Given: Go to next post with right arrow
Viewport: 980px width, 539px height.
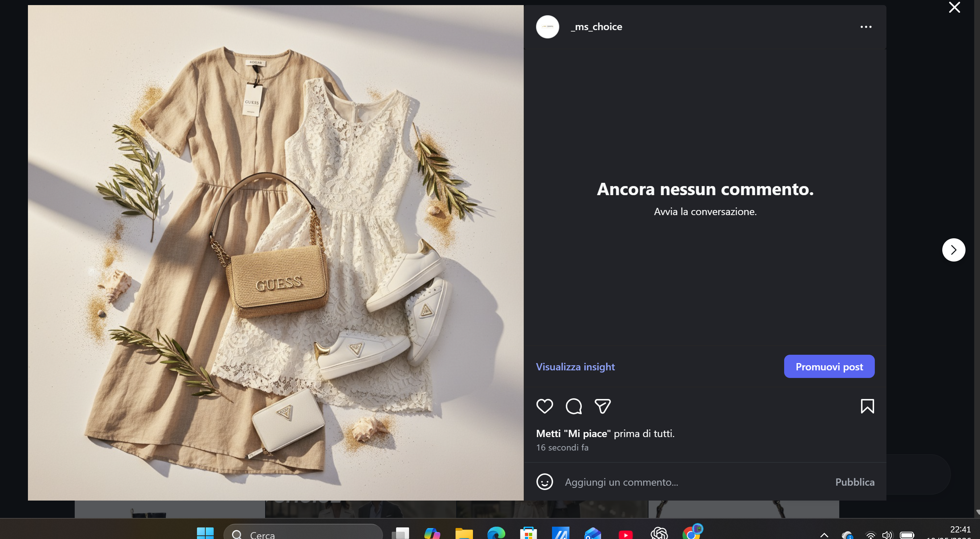Looking at the screenshot, I should point(954,250).
